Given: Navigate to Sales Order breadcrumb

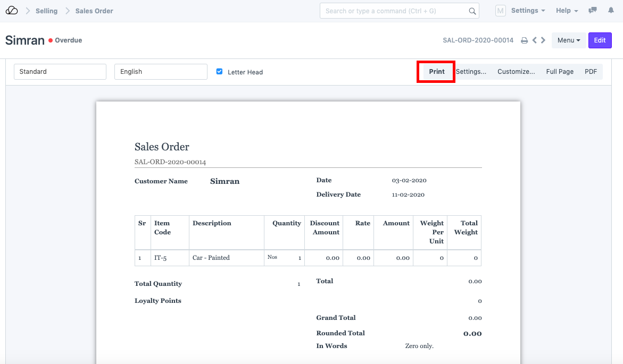Looking at the screenshot, I should pos(94,11).
